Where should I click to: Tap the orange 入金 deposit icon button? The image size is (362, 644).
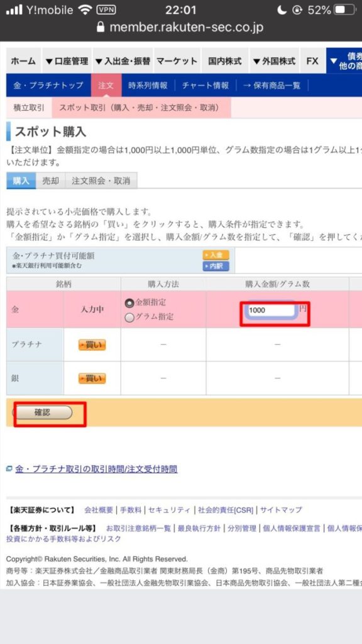[x=216, y=255]
